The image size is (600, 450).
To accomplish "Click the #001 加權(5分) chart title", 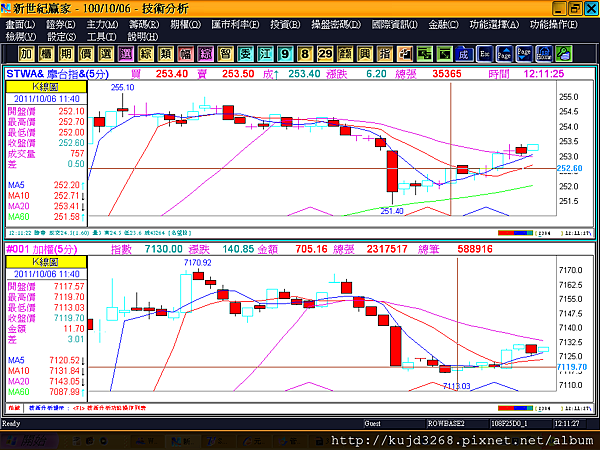I will click(x=42, y=249).
